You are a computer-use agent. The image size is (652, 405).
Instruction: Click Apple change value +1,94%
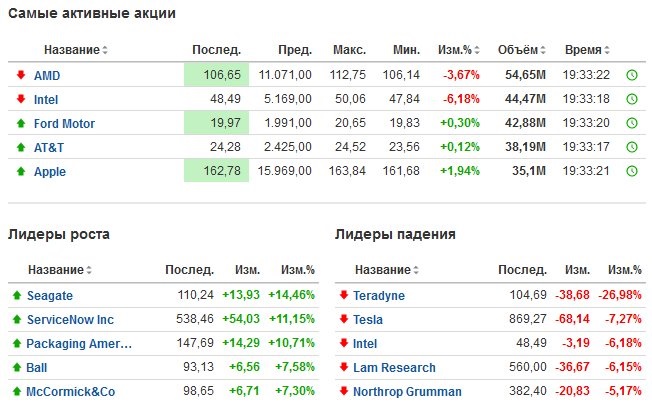tap(460, 171)
